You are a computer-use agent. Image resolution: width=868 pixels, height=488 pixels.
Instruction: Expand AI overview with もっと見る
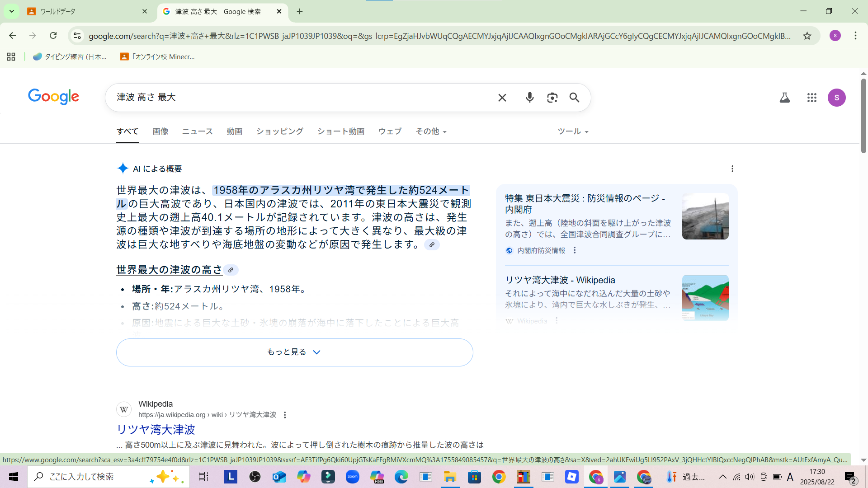295,352
